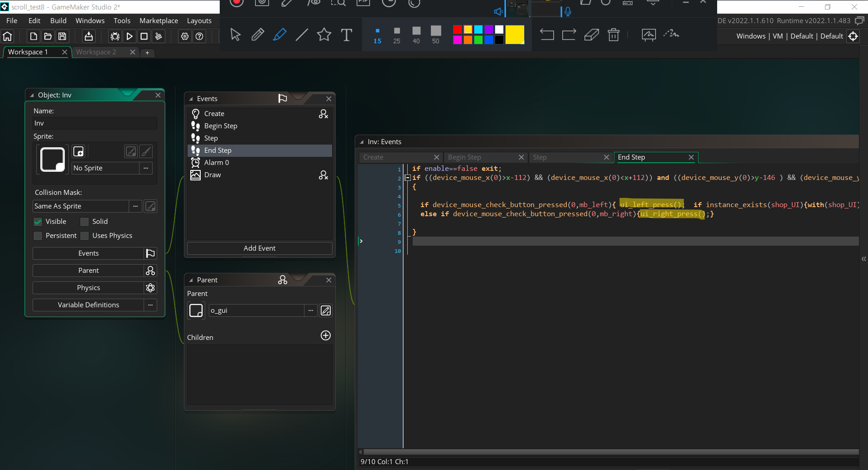Open the Build menu
Image resolution: width=868 pixels, height=470 pixels.
58,20
